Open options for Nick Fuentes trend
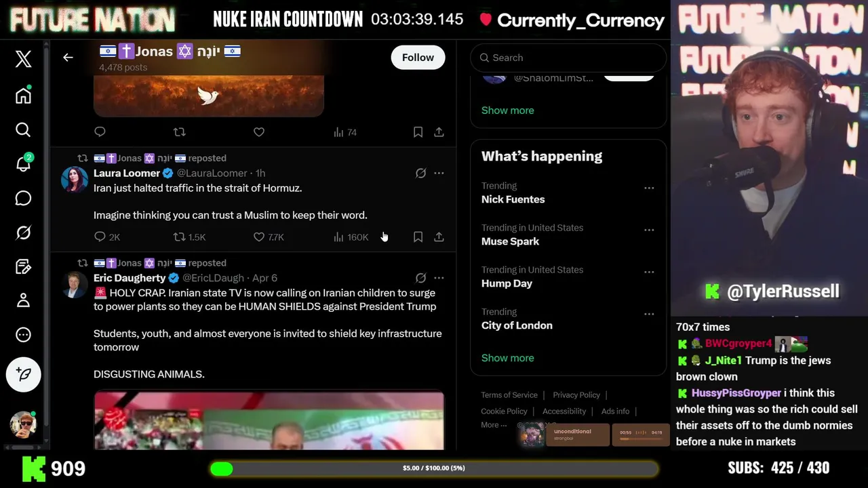 (x=649, y=188)
